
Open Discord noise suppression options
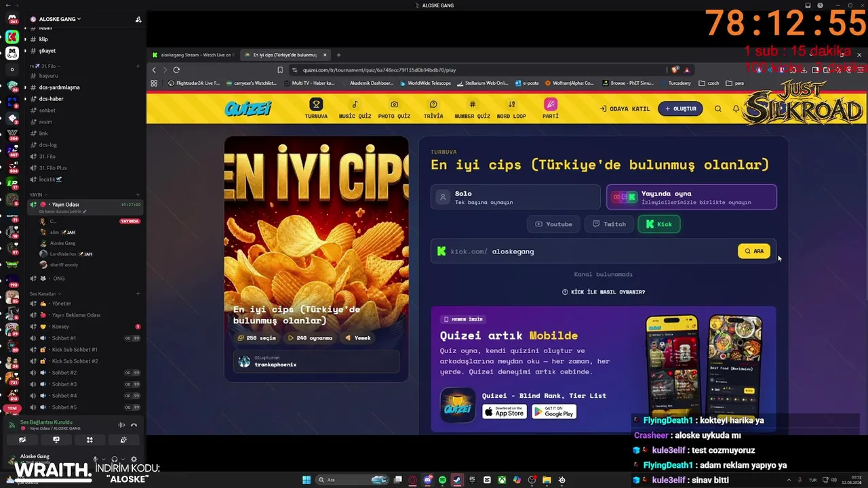pos(121,425)
